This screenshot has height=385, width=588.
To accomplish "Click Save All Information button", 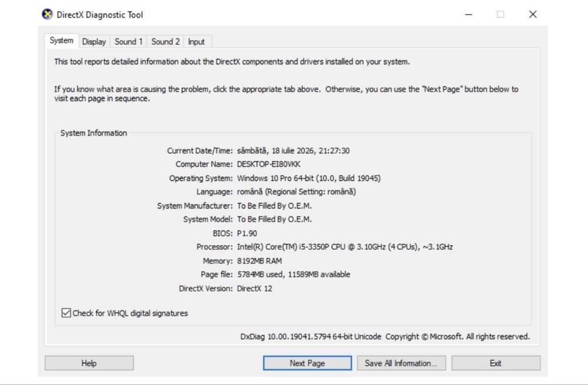I will click(x=401, y=363).
